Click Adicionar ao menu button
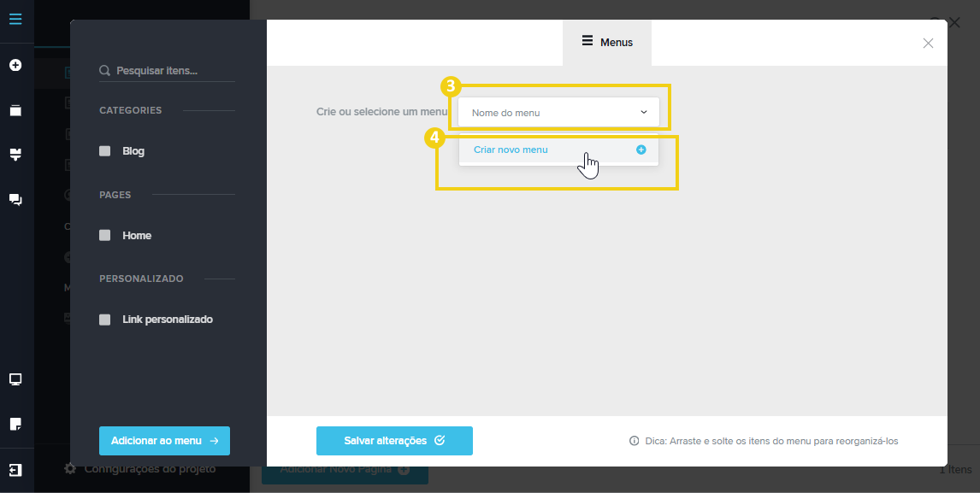The image size is (980, 493). tap(164, 441)
